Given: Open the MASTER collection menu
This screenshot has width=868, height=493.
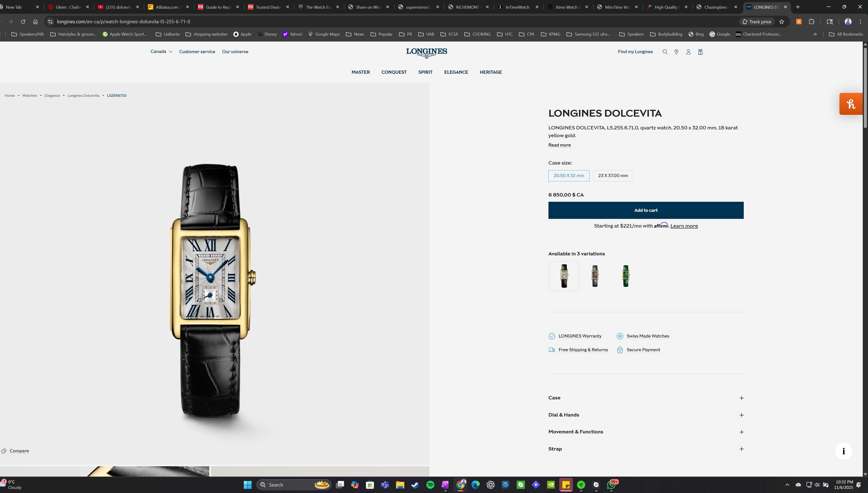Looking at the screenshot, I should (360, 72).
